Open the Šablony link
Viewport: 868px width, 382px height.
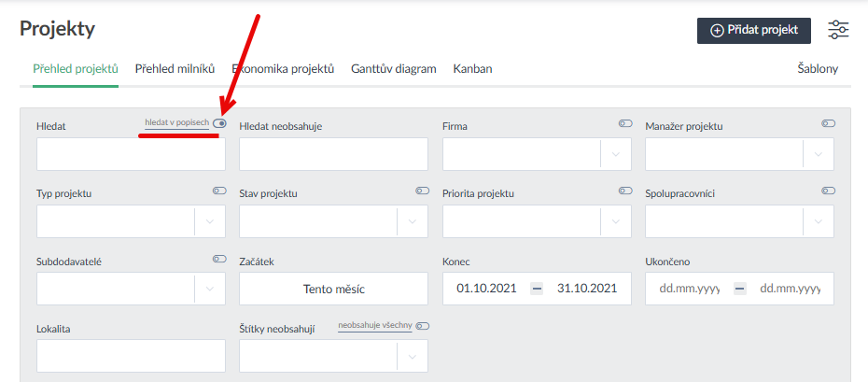pos(818,68)
